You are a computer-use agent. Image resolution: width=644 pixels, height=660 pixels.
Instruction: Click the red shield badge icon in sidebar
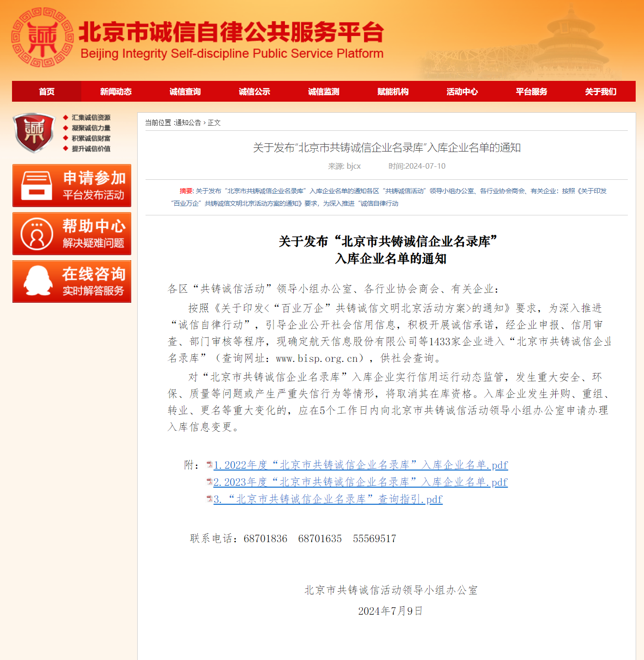[x=34, y=133]
